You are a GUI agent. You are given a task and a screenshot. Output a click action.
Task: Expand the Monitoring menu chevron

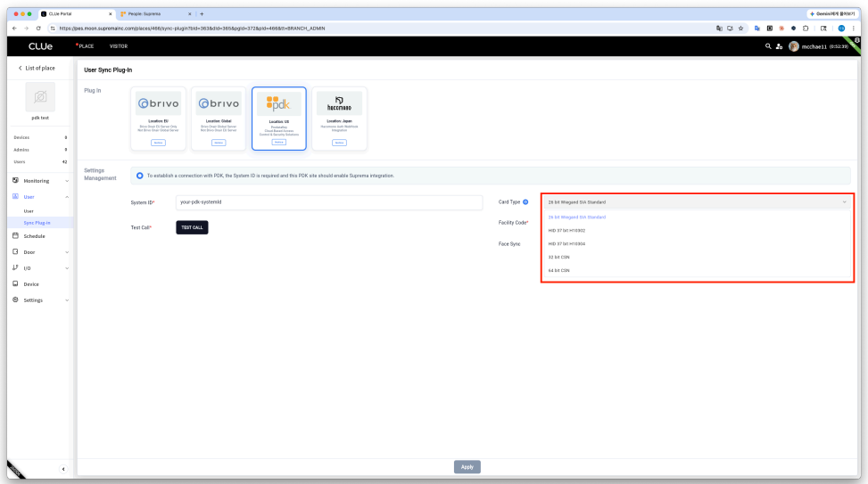click(67, 181)
